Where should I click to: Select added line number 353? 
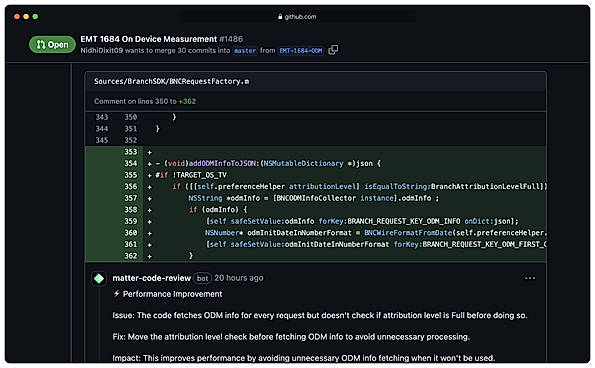click(131, 152)
